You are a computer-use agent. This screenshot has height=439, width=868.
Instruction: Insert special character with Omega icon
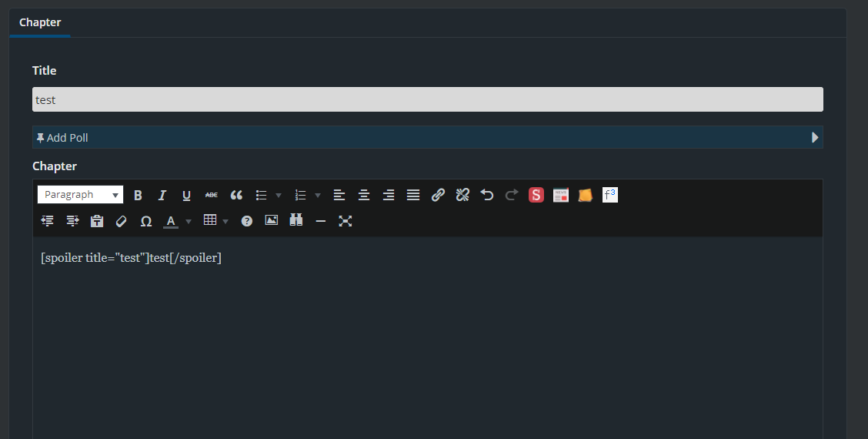click(146, 221)
